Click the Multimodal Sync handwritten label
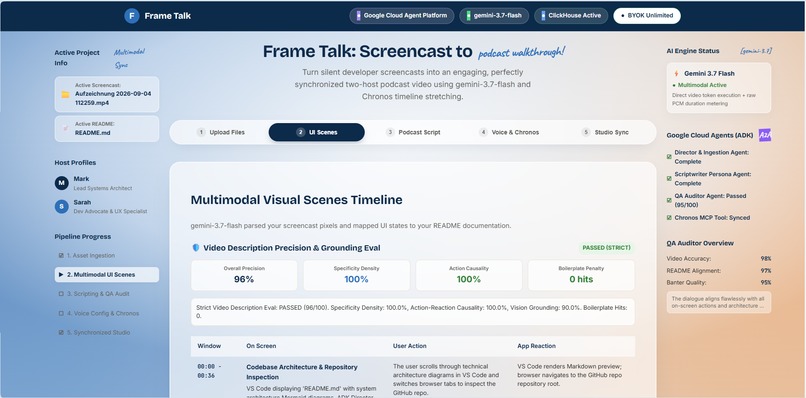 129,59
